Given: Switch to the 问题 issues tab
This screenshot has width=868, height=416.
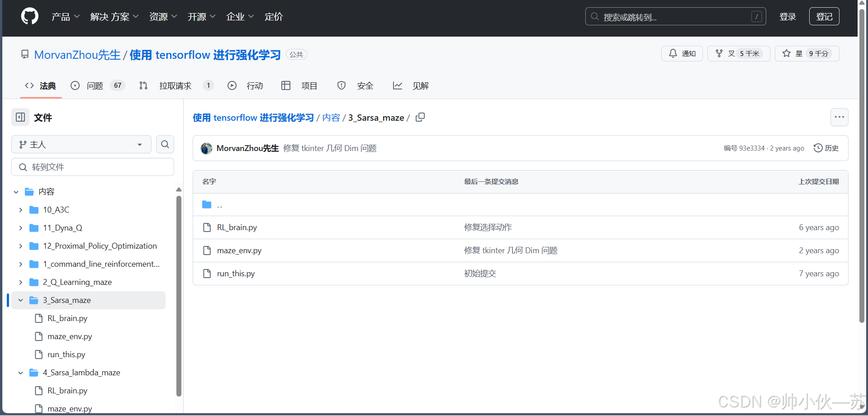Looking at the screenshot, I should tap(98, 85).
